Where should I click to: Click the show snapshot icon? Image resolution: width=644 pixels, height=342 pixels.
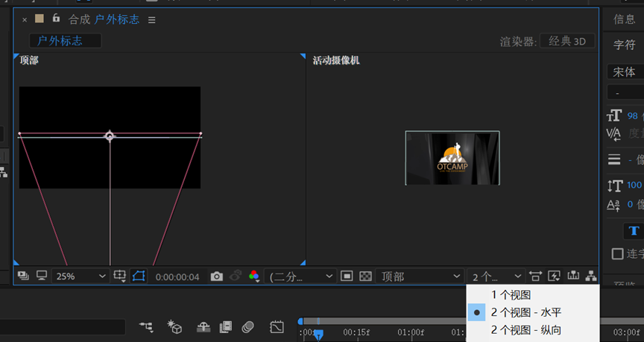click(x=235, y=276)
